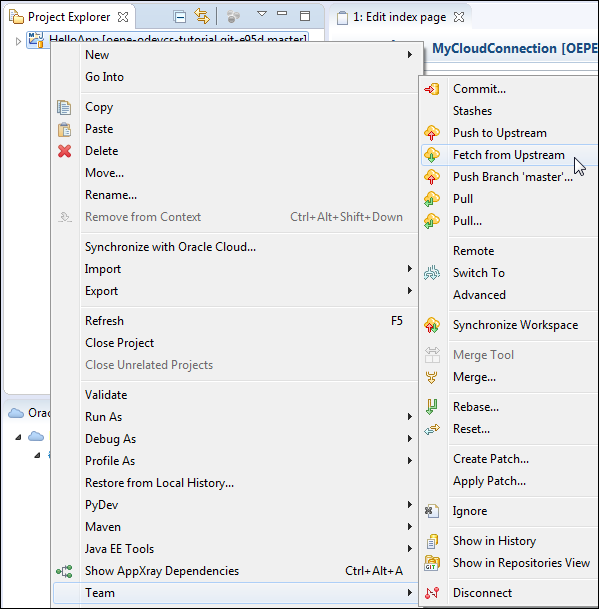The image size is (599, 609).
Task: Click the task icon on Edit index page tab
Action: (342, 17)
